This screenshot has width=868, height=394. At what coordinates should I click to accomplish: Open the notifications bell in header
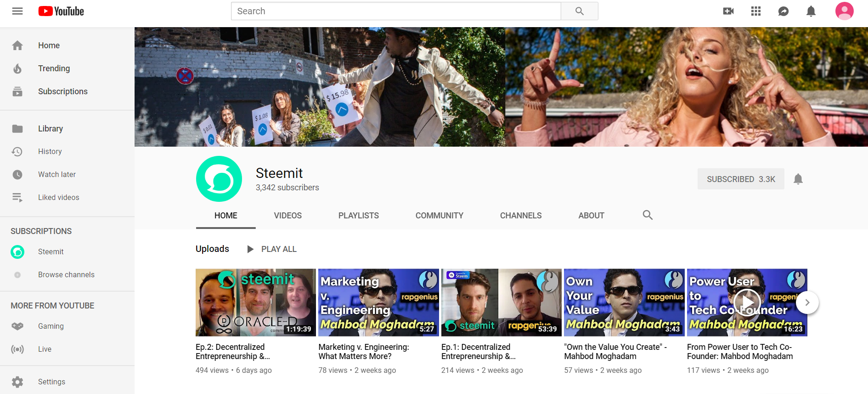click(x=811, y=11)
